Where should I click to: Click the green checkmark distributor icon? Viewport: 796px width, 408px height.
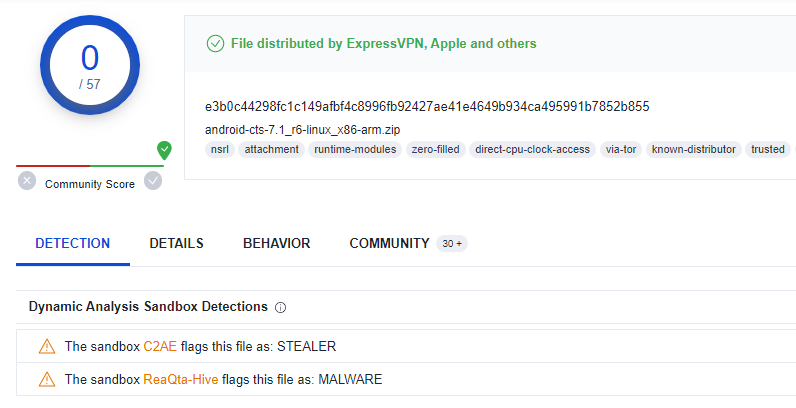click(x=215, y=44)
